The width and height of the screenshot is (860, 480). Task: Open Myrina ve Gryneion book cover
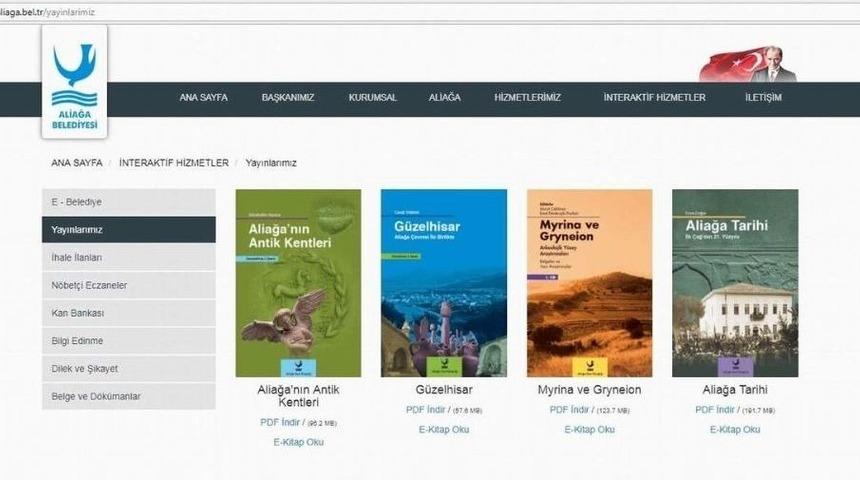[590, 283]
